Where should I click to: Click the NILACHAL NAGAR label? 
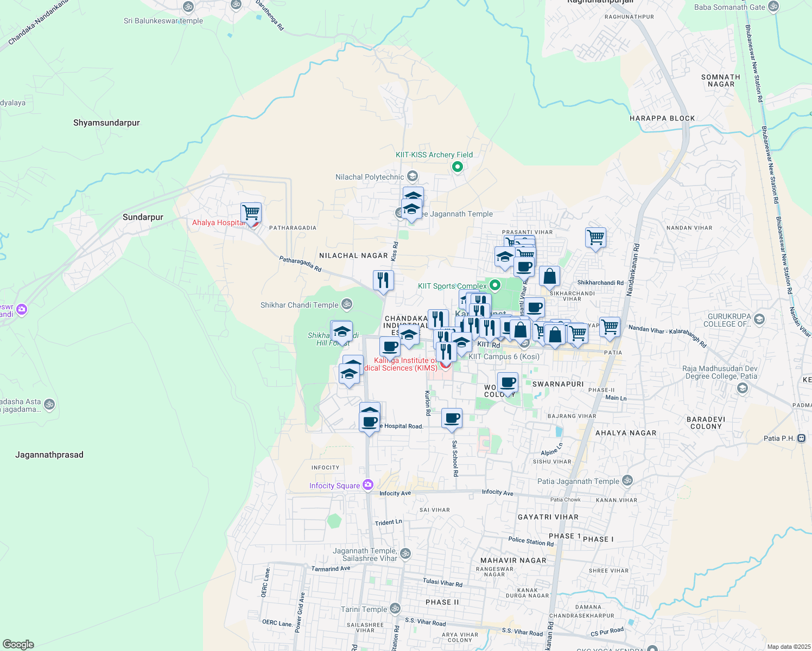pyautogui.click(x=353, y=256)
